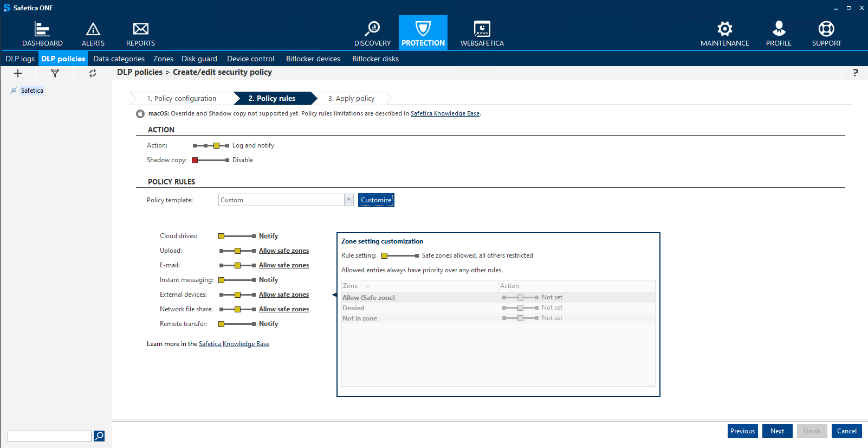
Task: Switch to DLP logs tab
Action: click(x=20, y=59)
